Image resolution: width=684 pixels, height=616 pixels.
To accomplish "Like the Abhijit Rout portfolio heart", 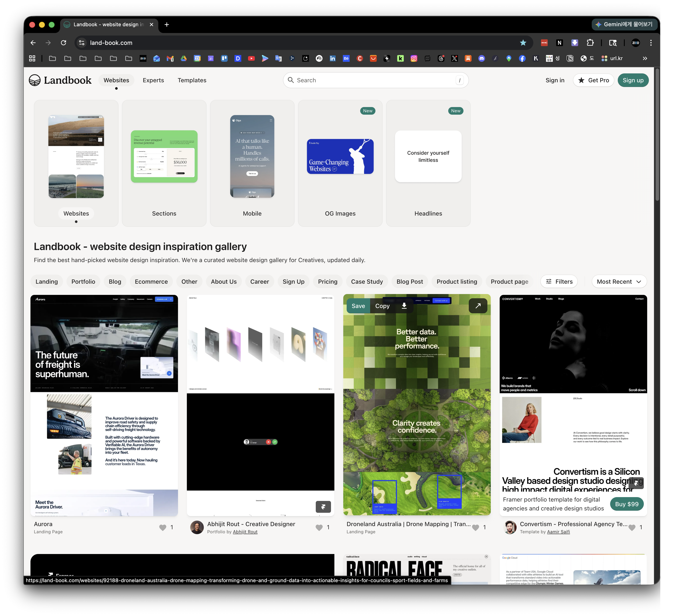I will coord(319,527).
